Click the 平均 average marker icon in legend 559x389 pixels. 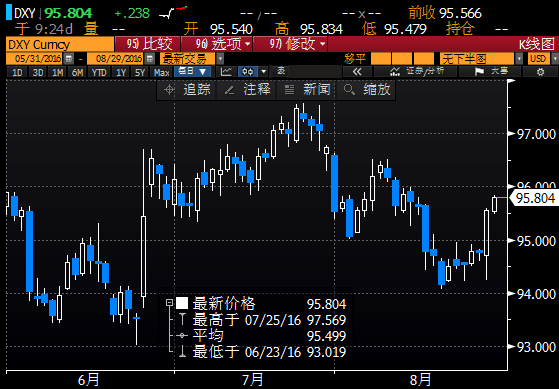183,336
